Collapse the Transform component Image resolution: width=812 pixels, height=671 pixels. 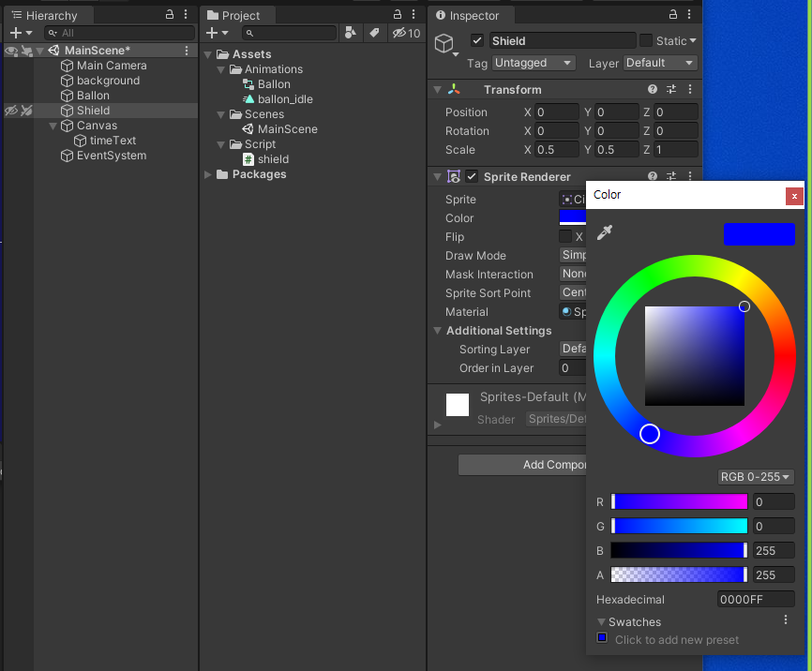click(437, 90)
